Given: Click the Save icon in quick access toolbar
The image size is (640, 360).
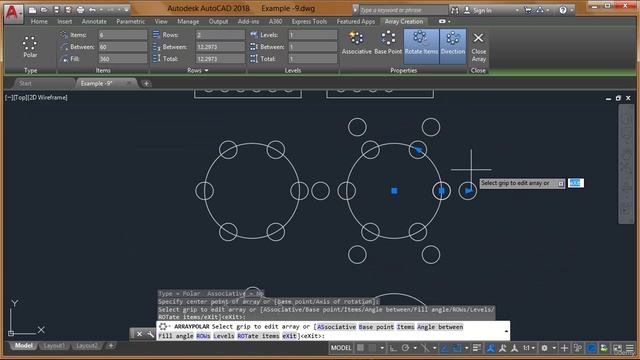Looking at the screenshot, I should [x=56, y=10].
